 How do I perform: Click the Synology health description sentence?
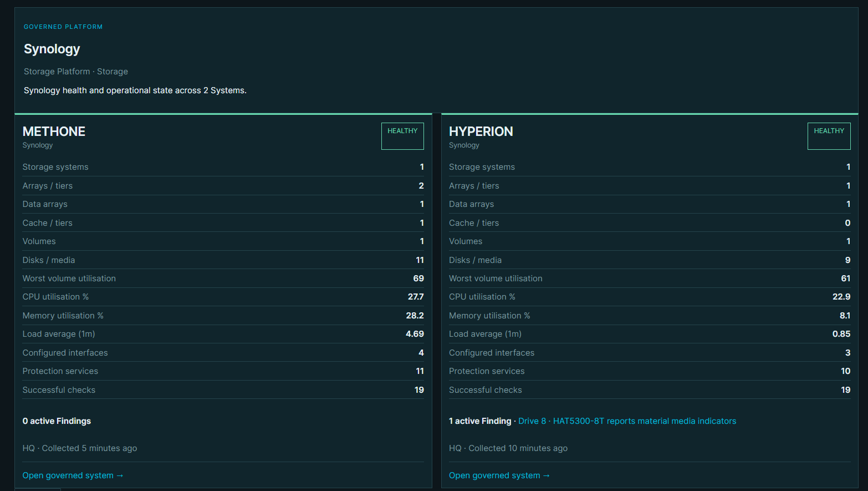click(x=135, y=90)
